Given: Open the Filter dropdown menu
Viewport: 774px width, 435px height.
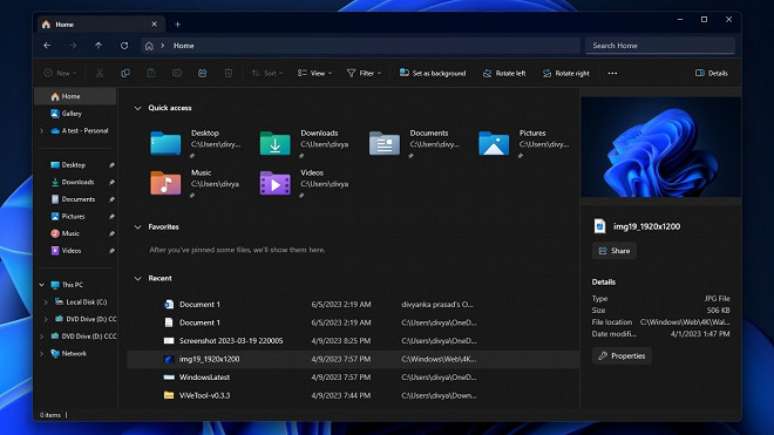Looking at the screenshot, I should (x=364, y=73).
